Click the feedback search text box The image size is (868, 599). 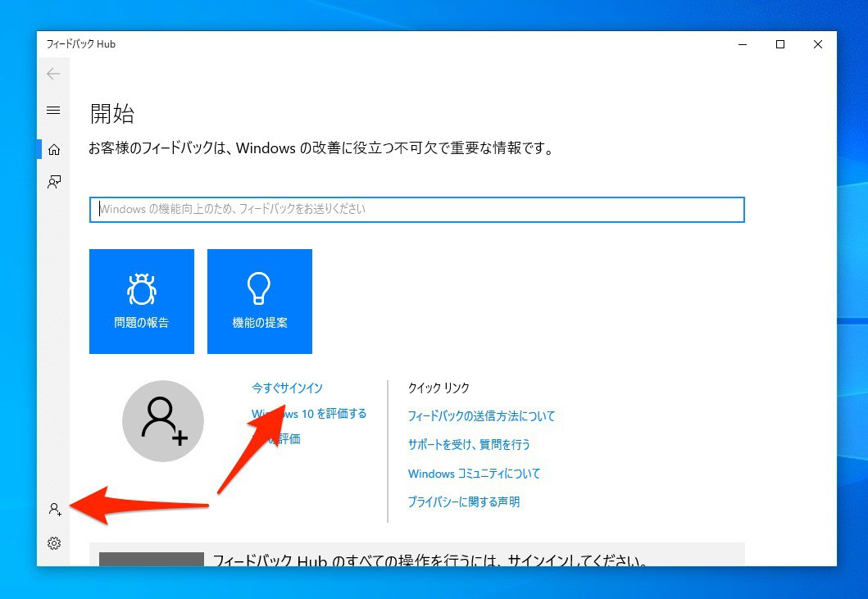coord(417,209)
